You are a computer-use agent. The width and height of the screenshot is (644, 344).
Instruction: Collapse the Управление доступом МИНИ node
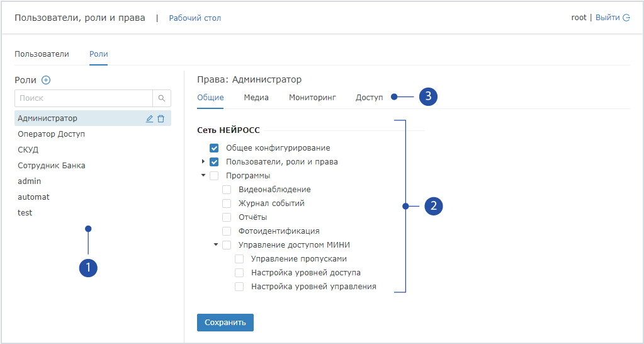(216, 244)
